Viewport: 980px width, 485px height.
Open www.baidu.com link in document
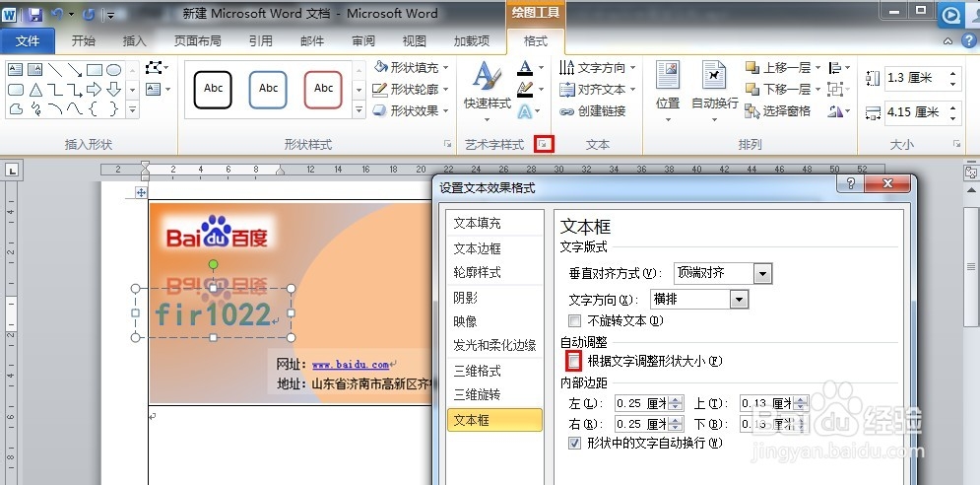(x=351, y=364)
